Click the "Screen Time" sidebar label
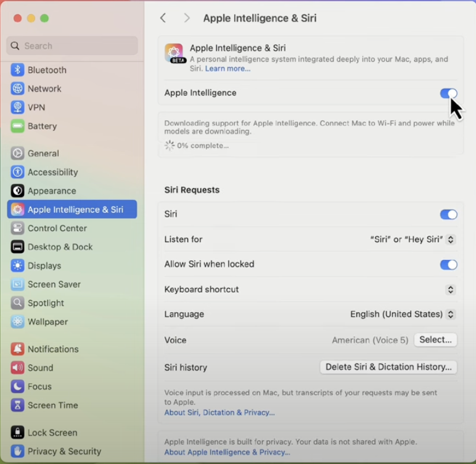The image size is (476, 464). point(53,405)
